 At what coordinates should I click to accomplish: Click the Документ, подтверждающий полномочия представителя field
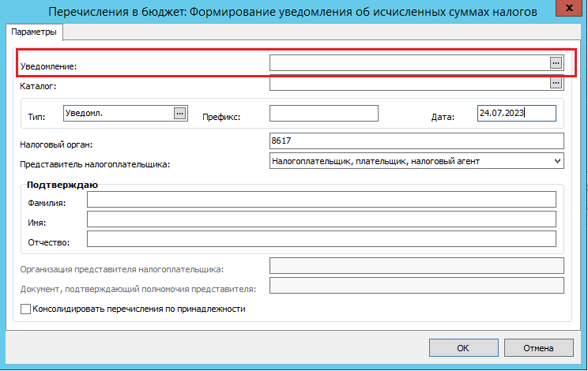(x=416, y=285)
